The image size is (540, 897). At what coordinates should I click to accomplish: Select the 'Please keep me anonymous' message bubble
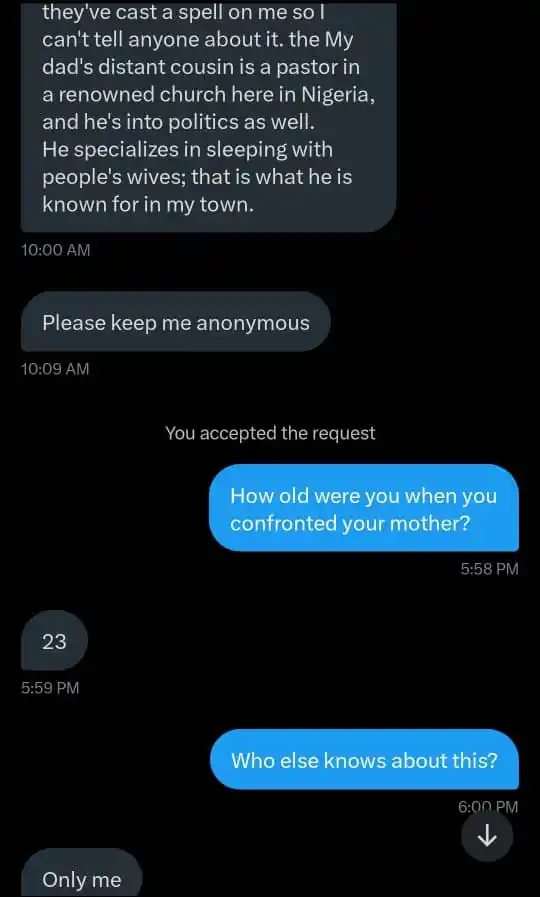(176, 322)
